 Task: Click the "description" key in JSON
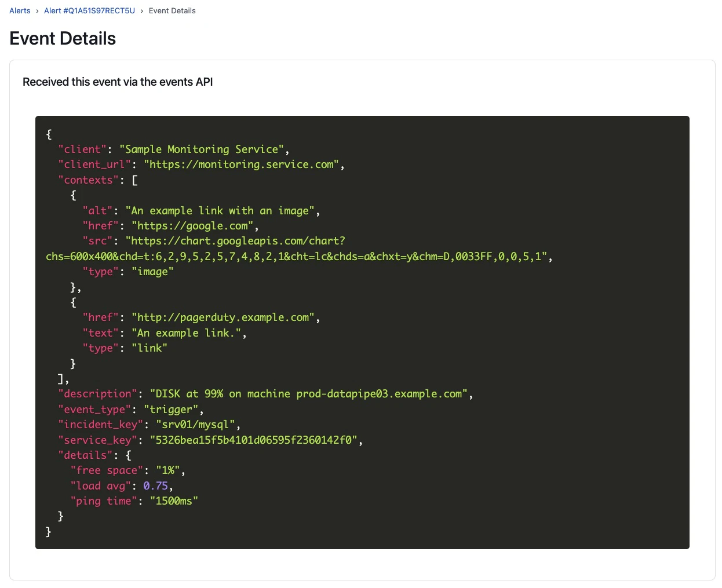(97, 394)
